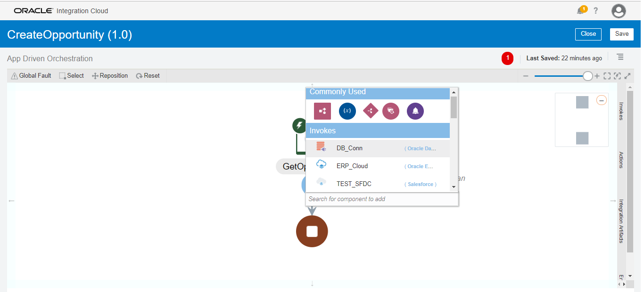Image resolution: width=644 pixels, height=292 pixels.
Task: Click the Reset toolbar button
Action: 148,76
